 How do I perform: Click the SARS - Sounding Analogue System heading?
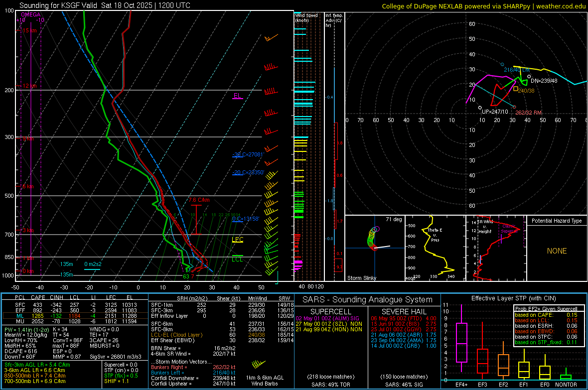[x=368, y=300]
